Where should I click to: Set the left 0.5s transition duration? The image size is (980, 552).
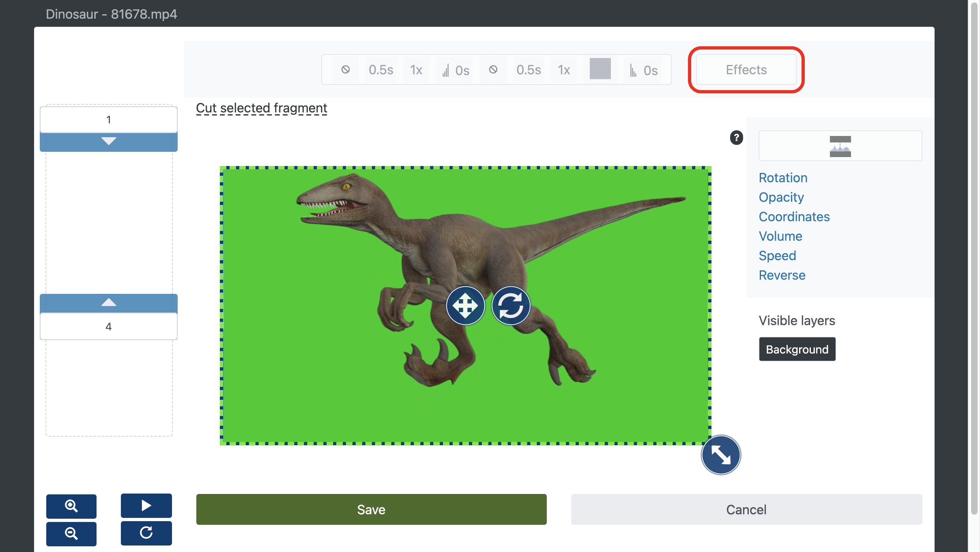[381, 70]
